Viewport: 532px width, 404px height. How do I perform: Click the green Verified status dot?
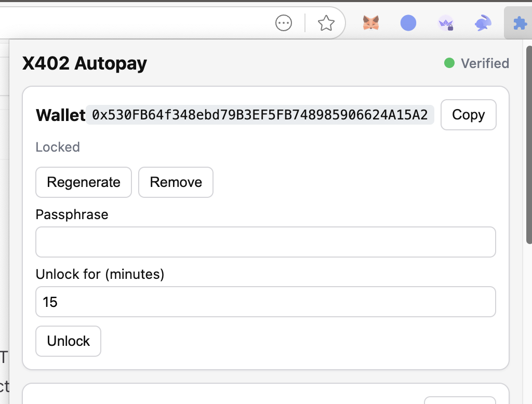[x=449, y=63]
